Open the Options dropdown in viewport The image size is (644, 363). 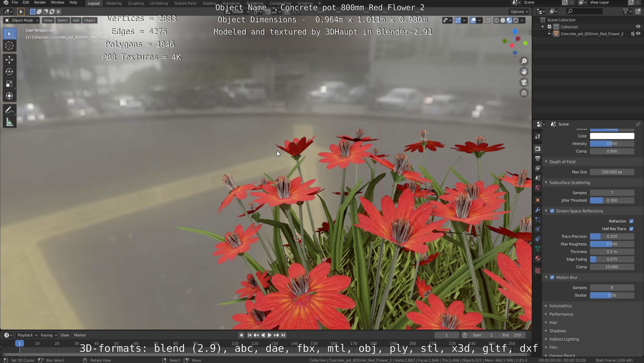tap(519, 12)
